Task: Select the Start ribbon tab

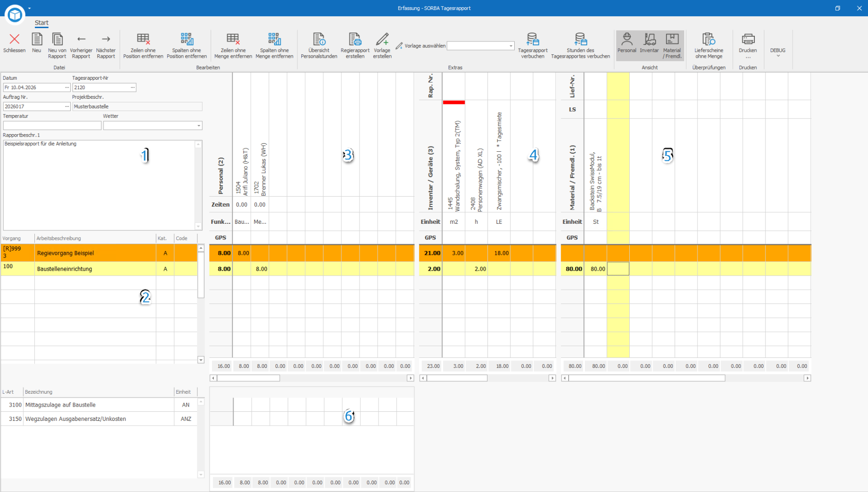Action: [x=42, y=23]
